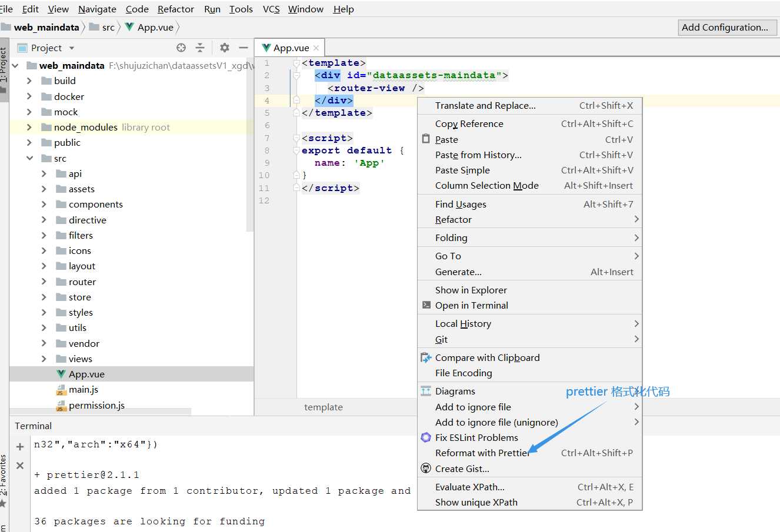780x532 pixels.
Task: Open the VCS menu
Action: click(271, 9)
